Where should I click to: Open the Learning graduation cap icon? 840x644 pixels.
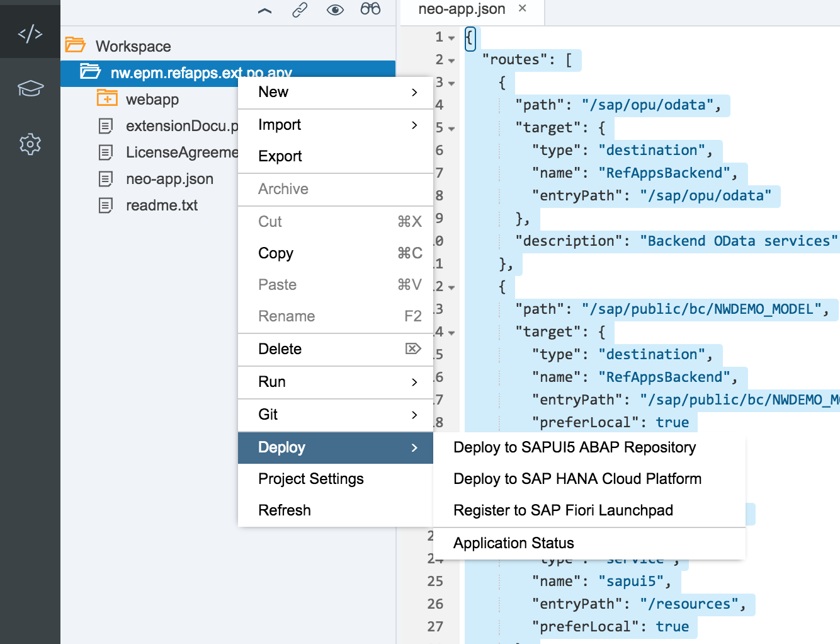pos(30,88)
